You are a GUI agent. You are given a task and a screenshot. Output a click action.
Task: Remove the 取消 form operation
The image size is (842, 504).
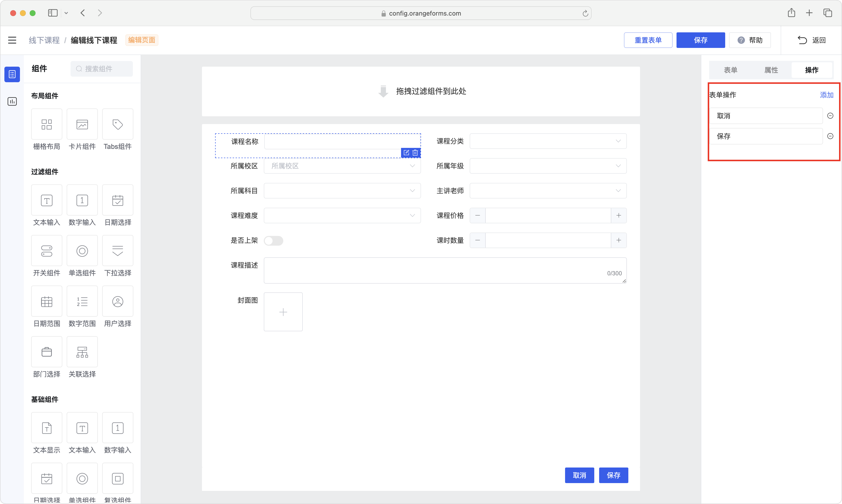coord(830,116)
